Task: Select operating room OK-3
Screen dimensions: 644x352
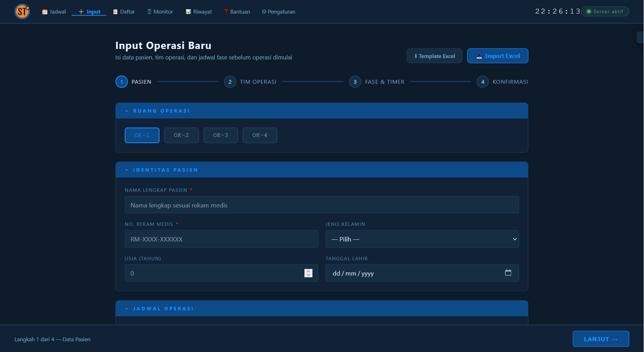Action: pyautogui.click(x=221, y=135)
